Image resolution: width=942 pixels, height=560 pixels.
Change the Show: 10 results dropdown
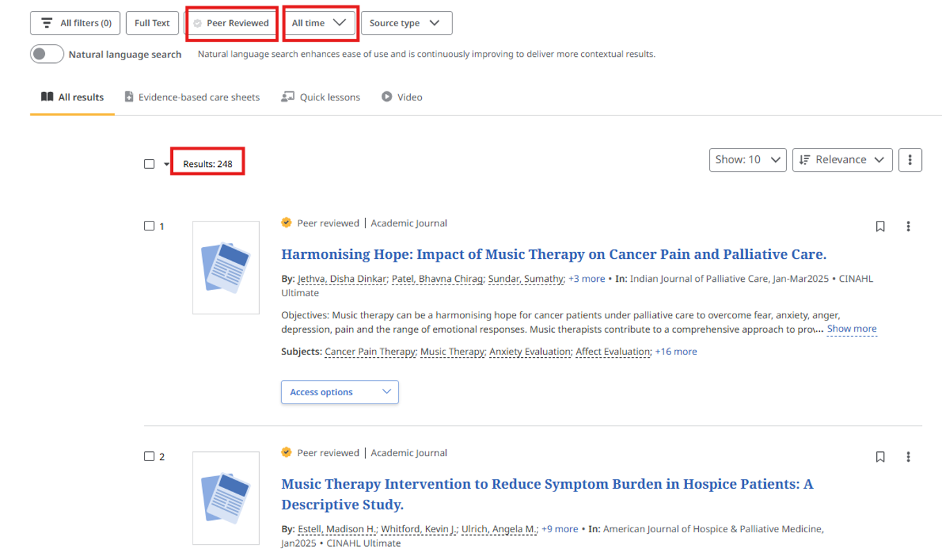pyautogui.click(x=747, y=159)
